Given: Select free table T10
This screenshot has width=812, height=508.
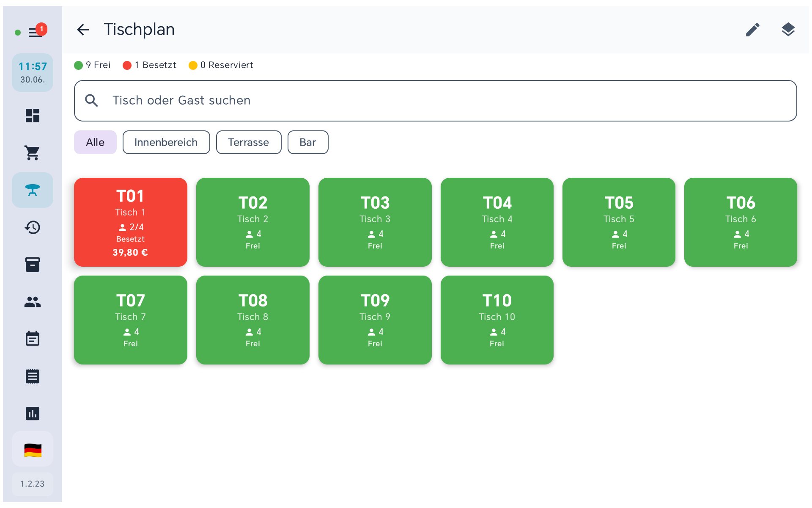Looking at the screenshot, I should click(497, 320).
